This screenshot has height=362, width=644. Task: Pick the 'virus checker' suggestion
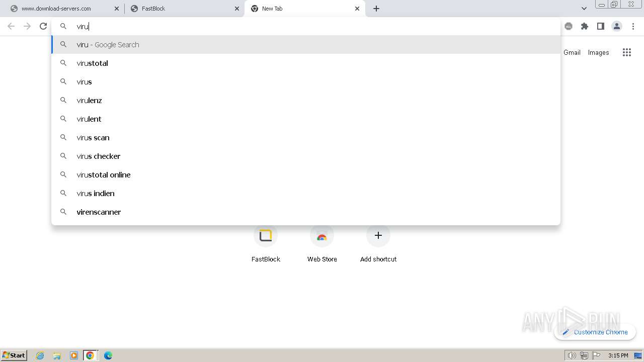pos(306,156)
